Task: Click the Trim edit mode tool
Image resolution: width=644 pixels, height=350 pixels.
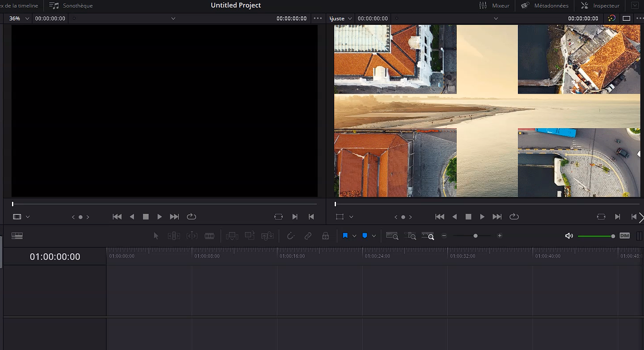Action: pyautogui.click(x=174, y=236)
